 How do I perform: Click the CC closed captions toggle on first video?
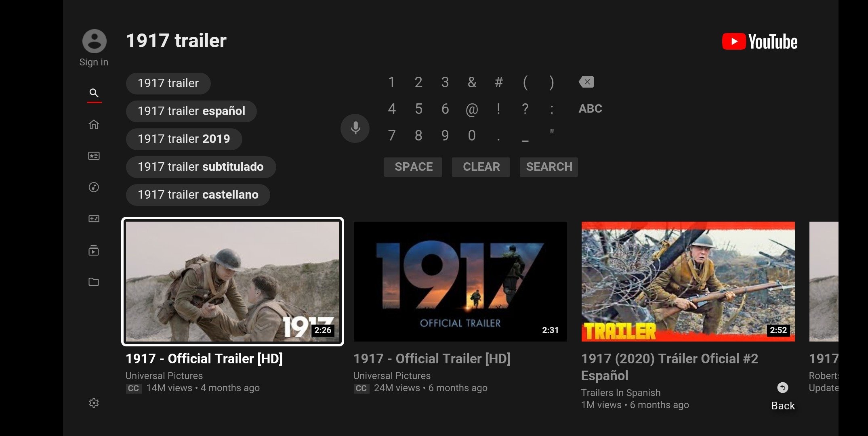pyautogui.click(x=132, y=388)
